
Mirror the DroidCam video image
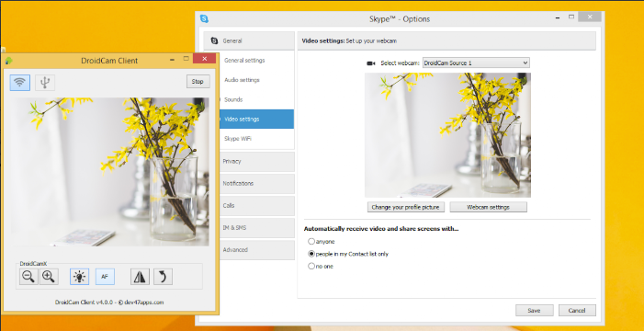pyautogui.click(x=140, y=277)
